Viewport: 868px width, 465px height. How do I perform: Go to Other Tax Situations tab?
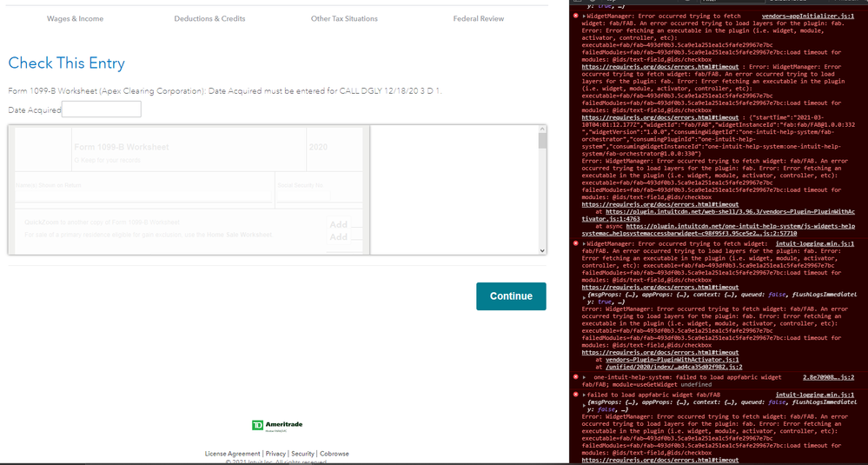(x=344, y=19)
